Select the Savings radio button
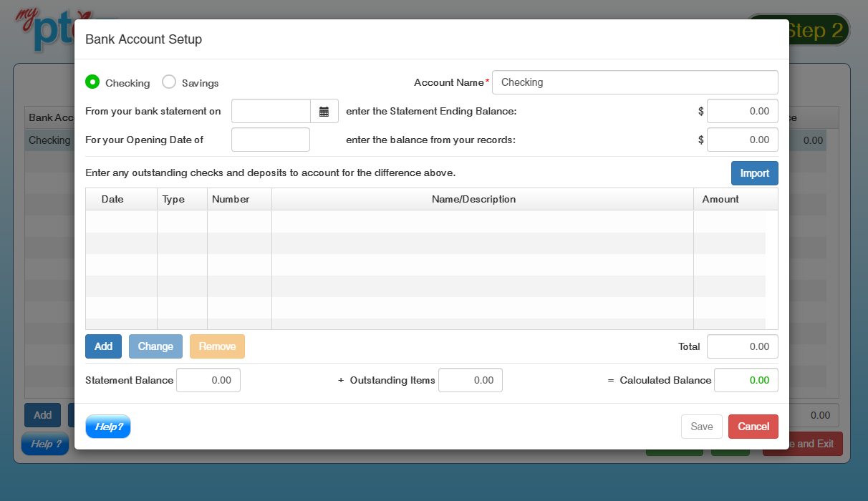868x501 pixels. pyautogui.click(x=169, y=82)
